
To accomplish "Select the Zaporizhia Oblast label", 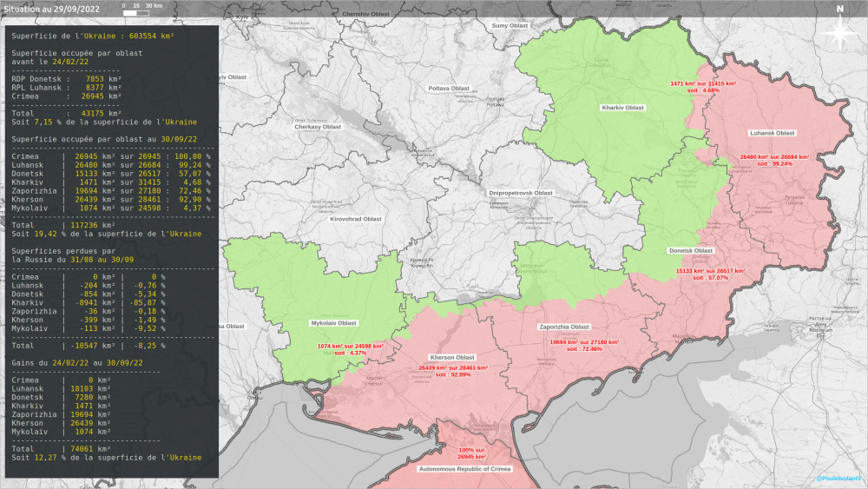I will click(x=564, y=327).
